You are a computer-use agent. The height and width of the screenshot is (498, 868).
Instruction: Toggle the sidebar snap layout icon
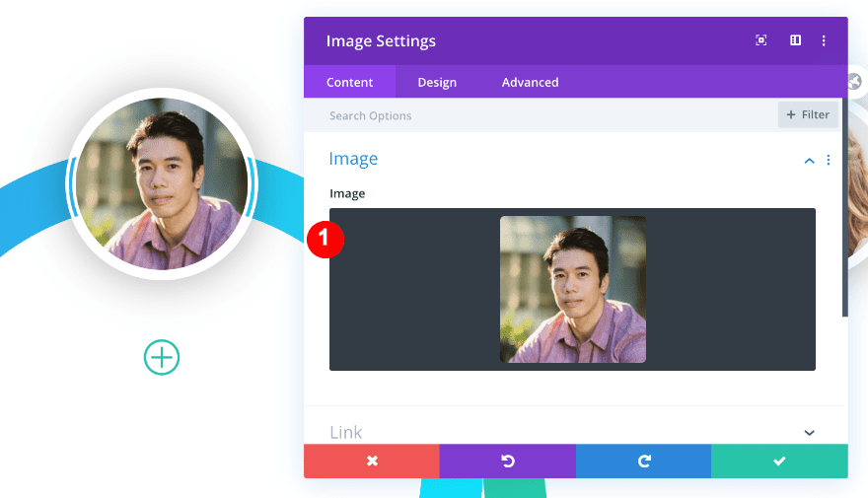click(x=795, y=40)
